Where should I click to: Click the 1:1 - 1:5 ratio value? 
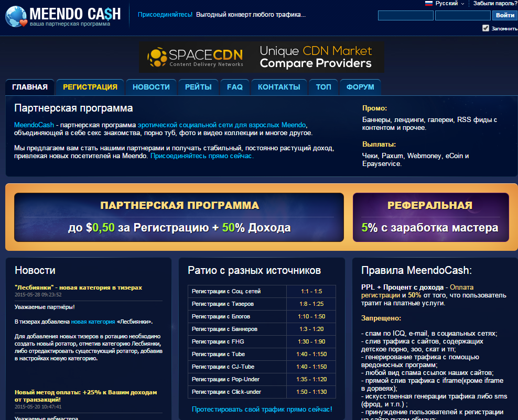pyautogui.click(x=311, y=291)
